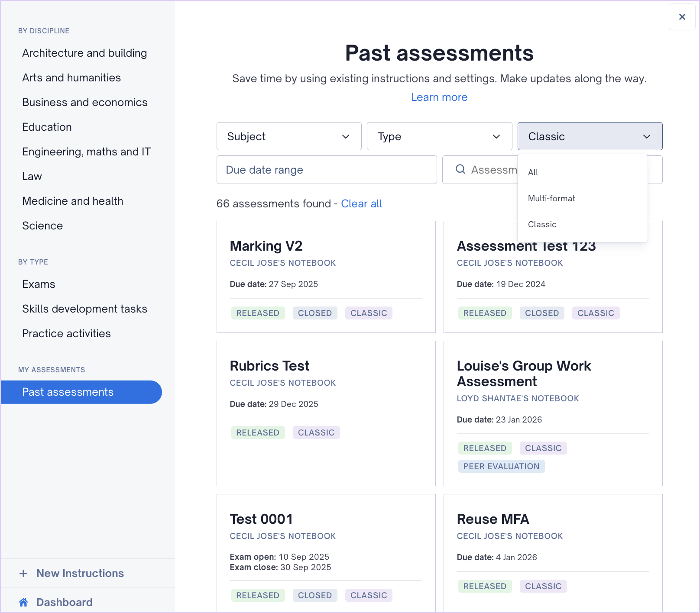Click the home icon beside Dashboard

tap(24, 602)
